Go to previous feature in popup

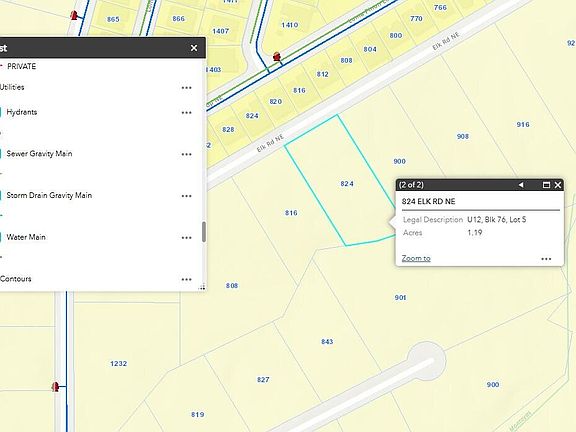coord(521,185)
